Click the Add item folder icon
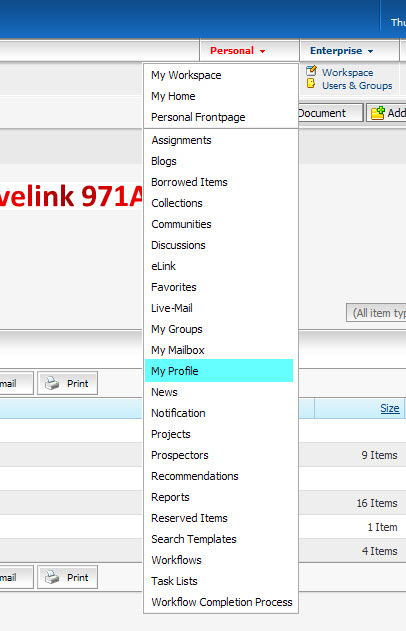Viewport: 406px width, 631px height. (x=377, y=113)
